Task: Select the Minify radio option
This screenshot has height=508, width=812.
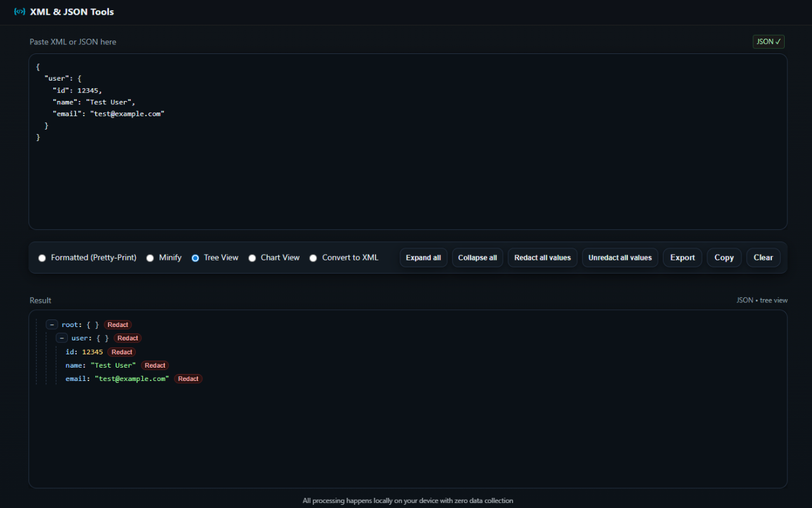Action: tap(150, 258)
